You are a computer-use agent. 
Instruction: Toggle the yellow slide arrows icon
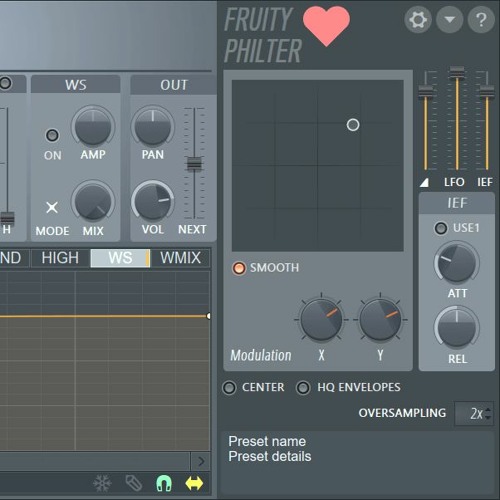pyautogui.click(x=194, y=483)
